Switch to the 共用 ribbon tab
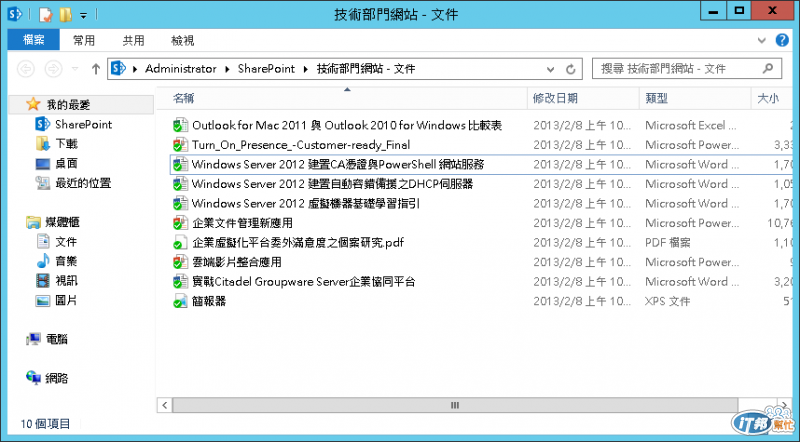Viewport: 800px width, 442px height. tap(133, 40)
